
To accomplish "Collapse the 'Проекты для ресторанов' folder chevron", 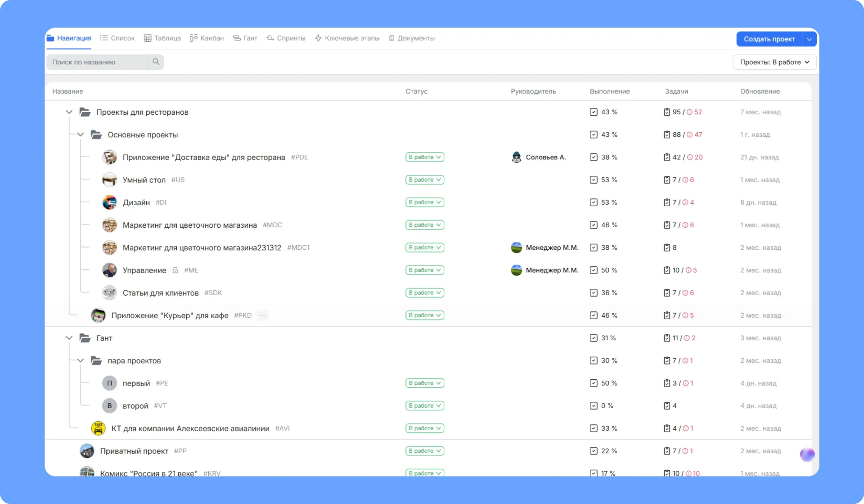I will [x=69, y=112].
